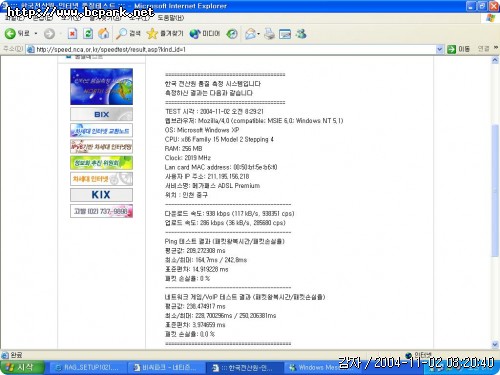
Task: Click the vertical scrollbar up arrow
Action: click(x=495, y=60)
